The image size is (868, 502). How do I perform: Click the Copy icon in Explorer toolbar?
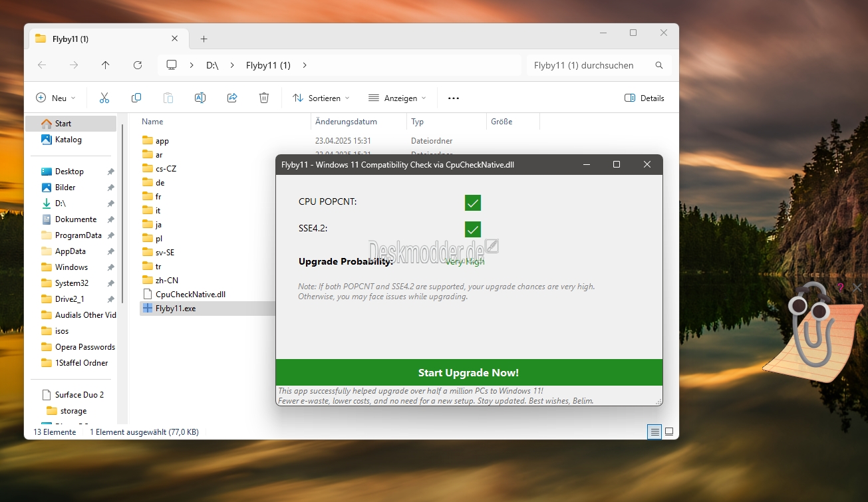(136, 98)
